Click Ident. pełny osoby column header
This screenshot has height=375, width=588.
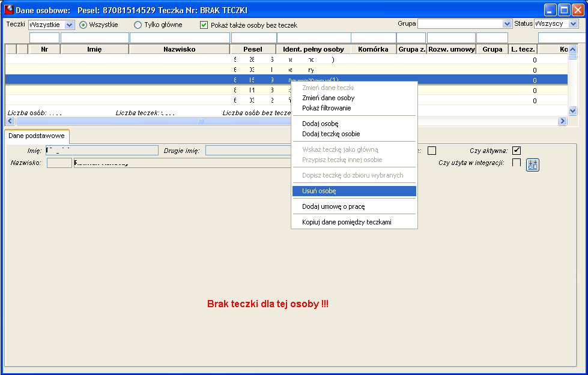pyautogui.click(x=314, y=49)
